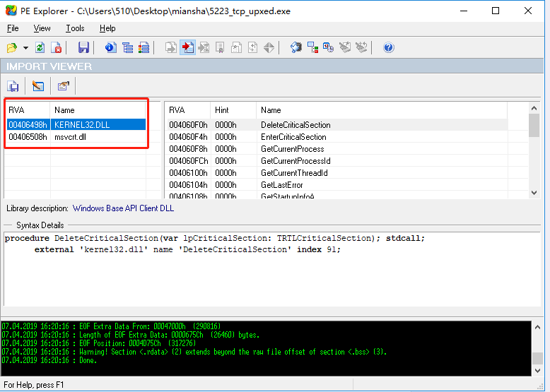The width and height of the screenshot is (550, 392).
Task: Click the Name column header in functions list
Action: 382,110
